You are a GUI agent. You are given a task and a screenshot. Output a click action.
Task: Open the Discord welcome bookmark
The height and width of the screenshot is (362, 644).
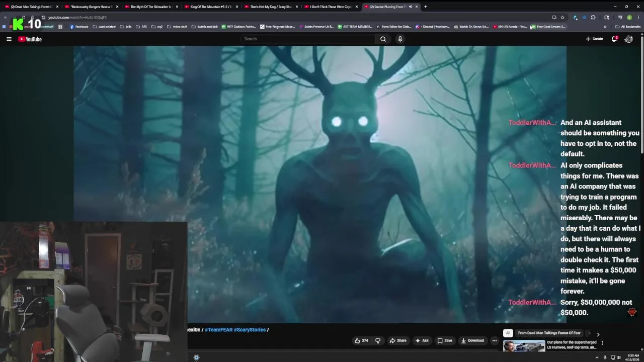[x=432, y=27]
